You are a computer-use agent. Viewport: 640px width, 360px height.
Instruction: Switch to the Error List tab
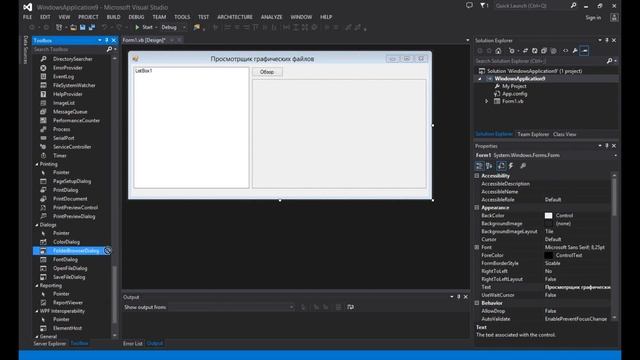point(133,343)
